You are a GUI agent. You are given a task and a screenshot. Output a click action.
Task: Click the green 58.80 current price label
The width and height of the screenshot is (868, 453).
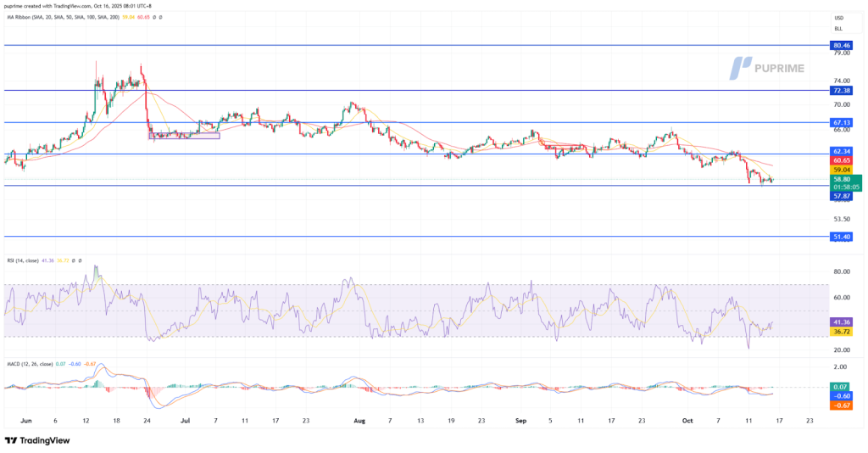click(x=845, y=179)
